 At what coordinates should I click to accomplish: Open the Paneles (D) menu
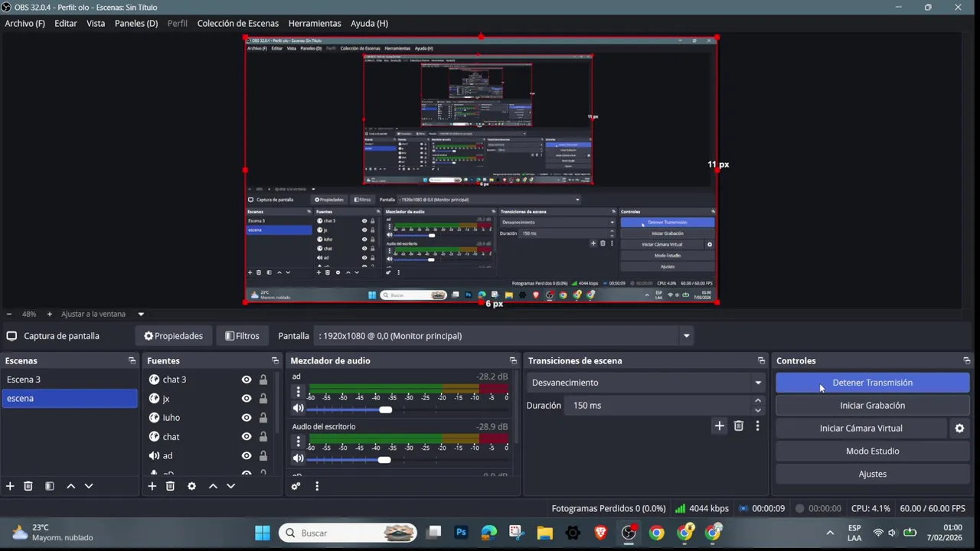[x=136, y=24]
